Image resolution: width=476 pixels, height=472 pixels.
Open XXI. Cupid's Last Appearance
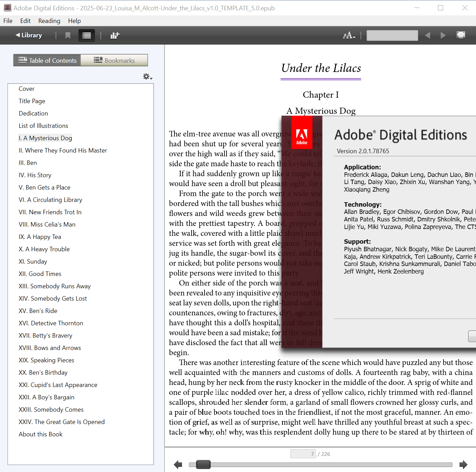58,385
